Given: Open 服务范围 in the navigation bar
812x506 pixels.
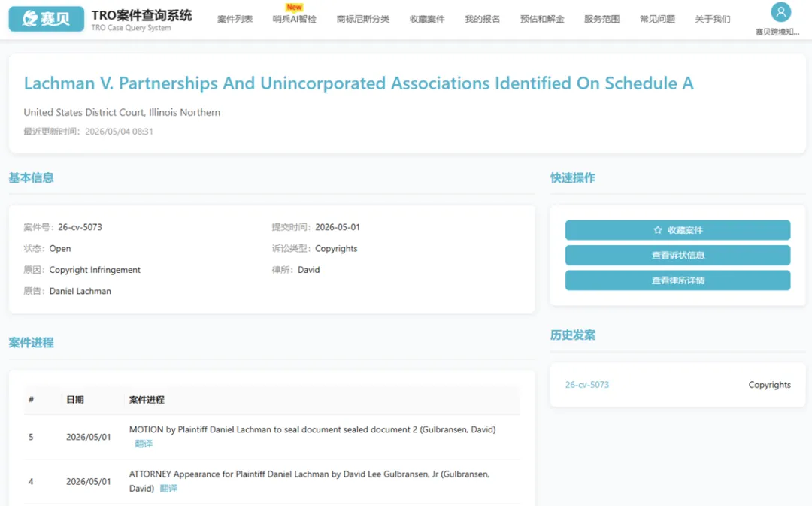Looking at the screenshot, I should click(601, 19).
